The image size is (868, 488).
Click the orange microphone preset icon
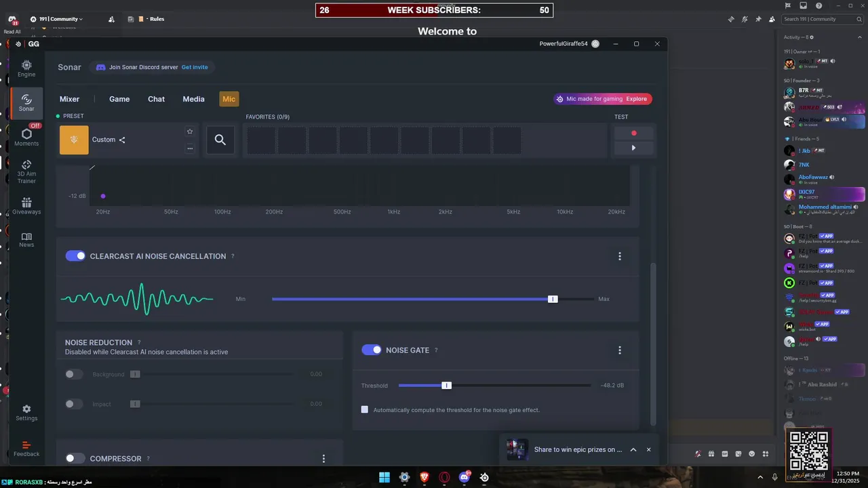74,140
